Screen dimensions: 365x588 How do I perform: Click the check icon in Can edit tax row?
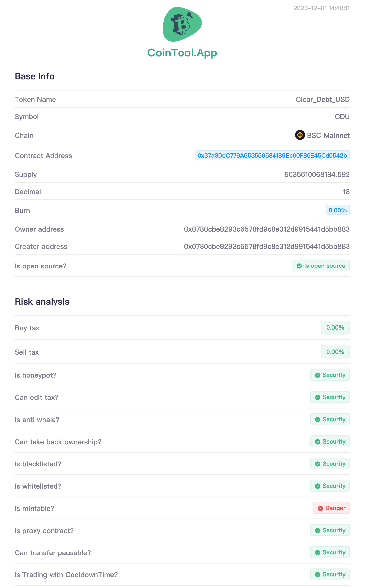tap(318, 397)
